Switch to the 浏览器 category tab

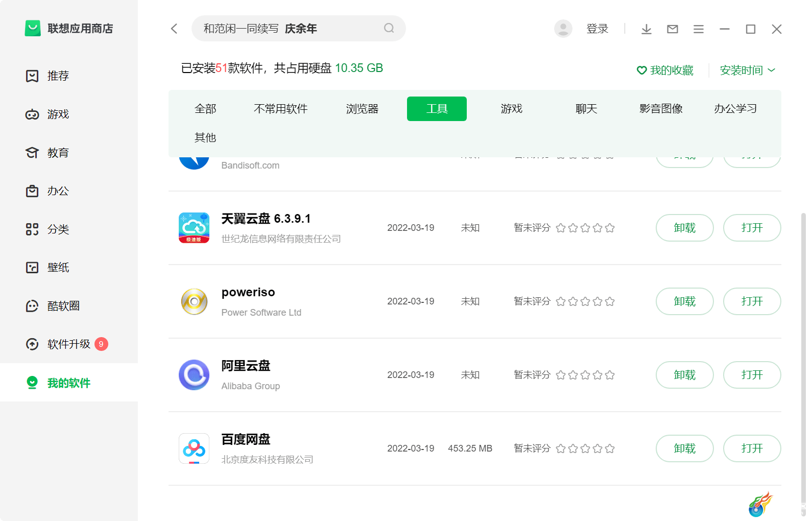(362, 109)
